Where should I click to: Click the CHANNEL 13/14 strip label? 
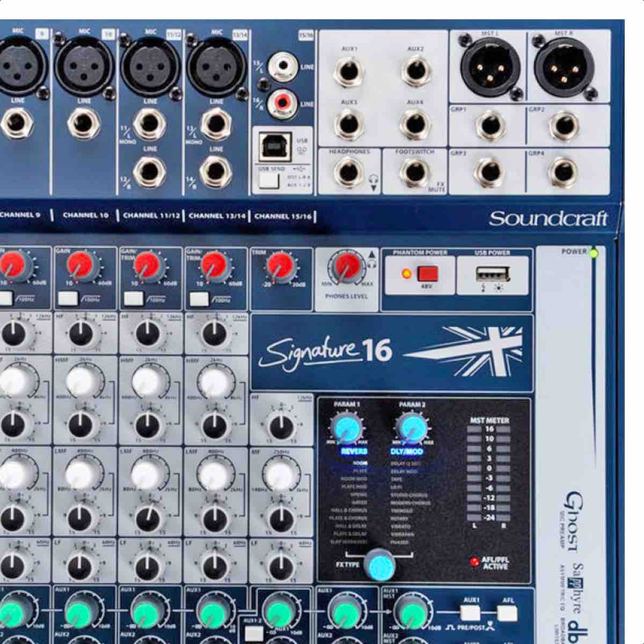click(x=217, y=216)
